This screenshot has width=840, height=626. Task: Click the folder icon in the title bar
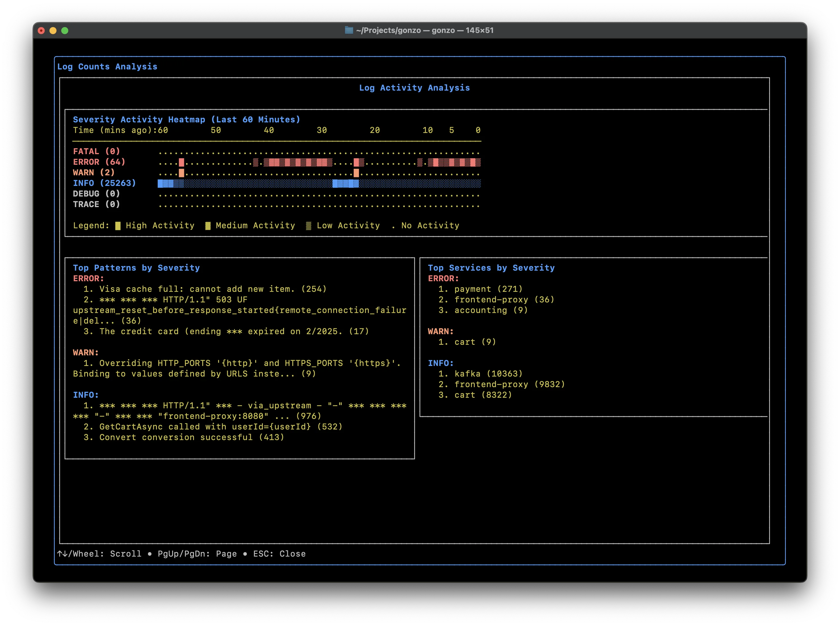pyautogui.click(x=349, y=30)
